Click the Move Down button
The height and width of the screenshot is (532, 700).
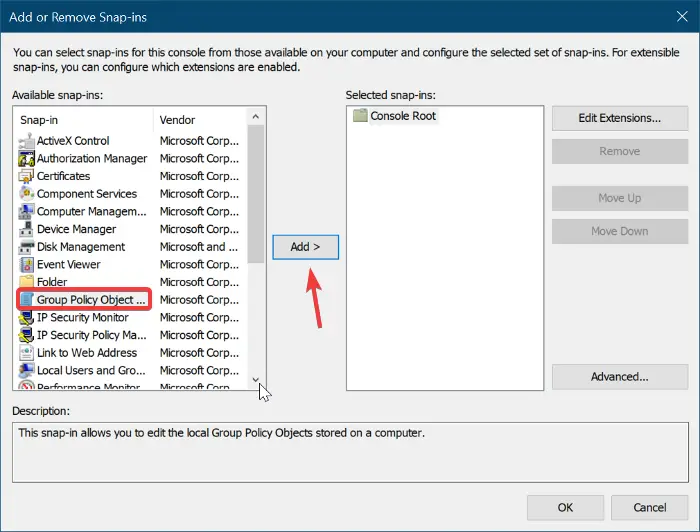click(620, 231)
